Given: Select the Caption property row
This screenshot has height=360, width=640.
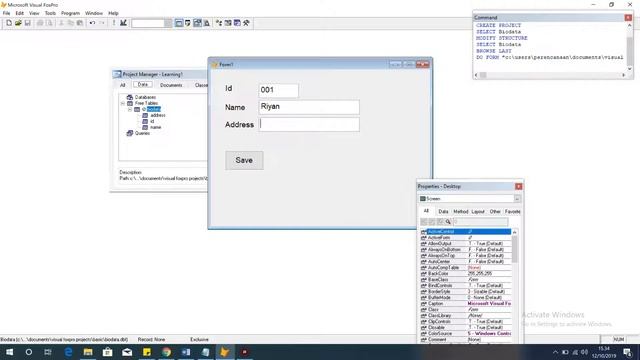Looking at the screenshot, I should pos(466,304).
